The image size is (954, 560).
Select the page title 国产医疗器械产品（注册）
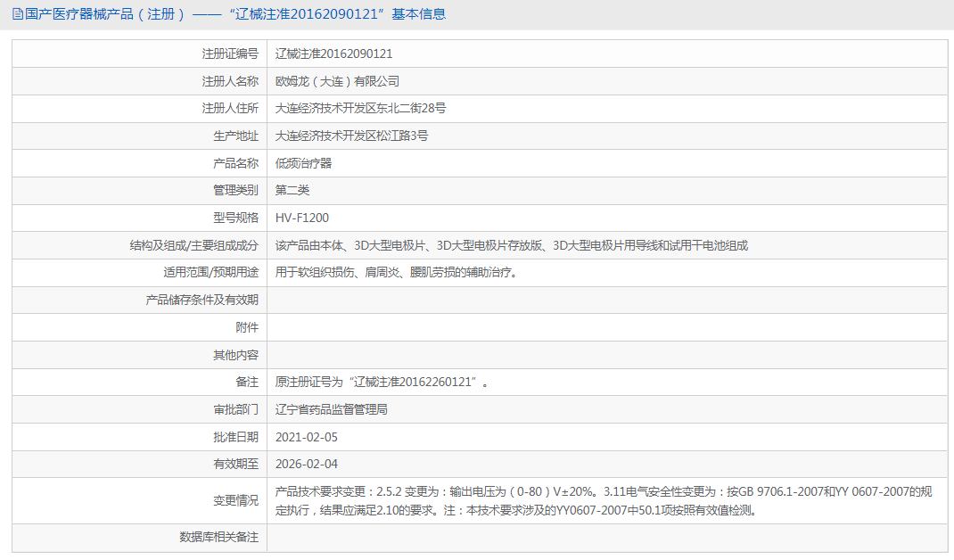pos(104,14)
